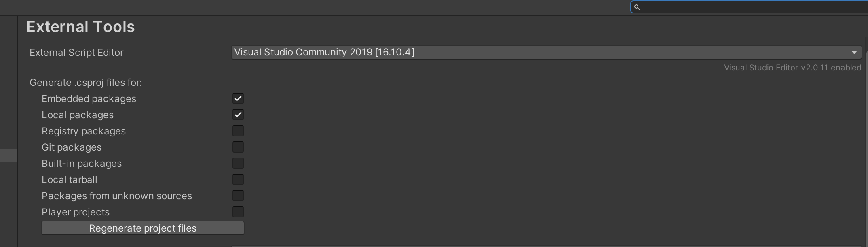Click the Generate .csproj files for label

coord(85,82)
